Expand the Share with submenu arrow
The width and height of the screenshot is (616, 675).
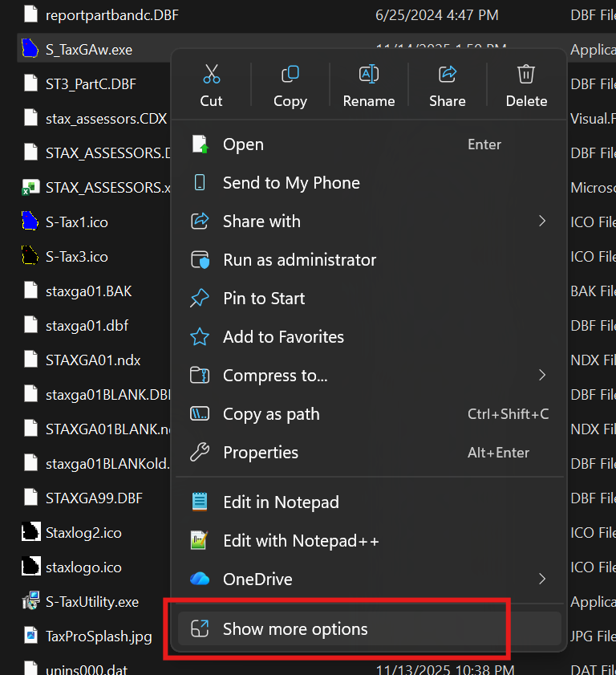coord(542,222)
